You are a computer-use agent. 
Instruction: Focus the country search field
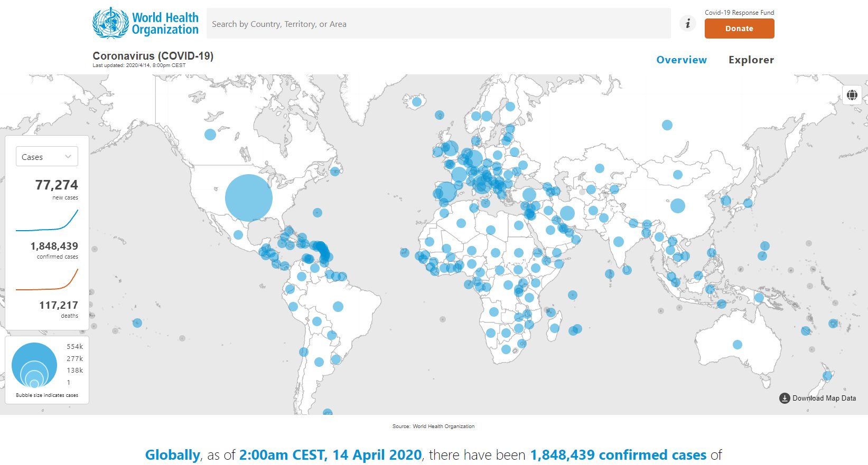438,24
